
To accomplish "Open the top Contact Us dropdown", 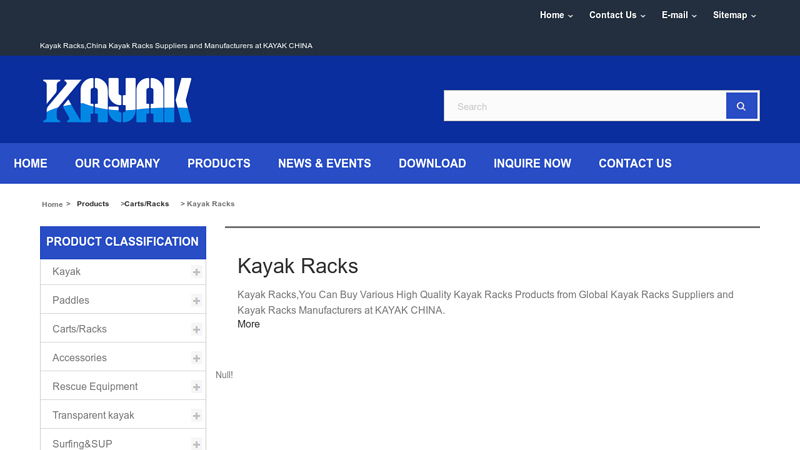I will 617,15.
